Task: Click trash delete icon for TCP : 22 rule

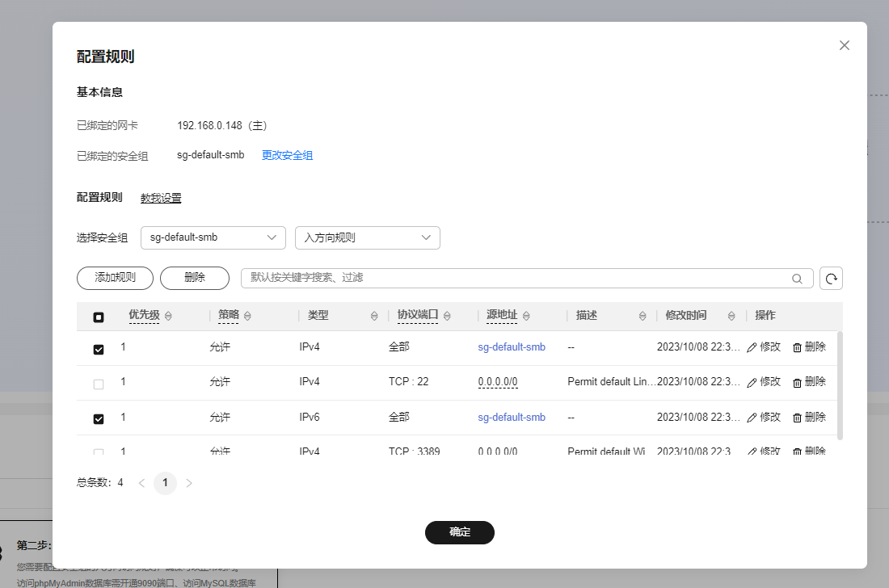Action: click(x=797, y=382)
